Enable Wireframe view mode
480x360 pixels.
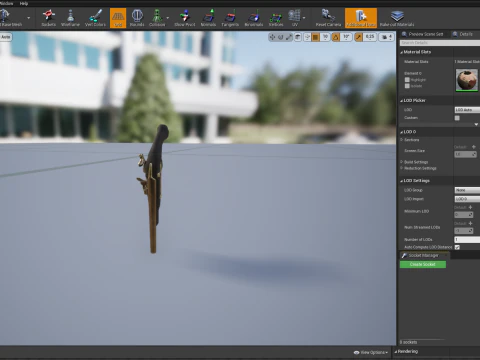(x=70, y=18)
